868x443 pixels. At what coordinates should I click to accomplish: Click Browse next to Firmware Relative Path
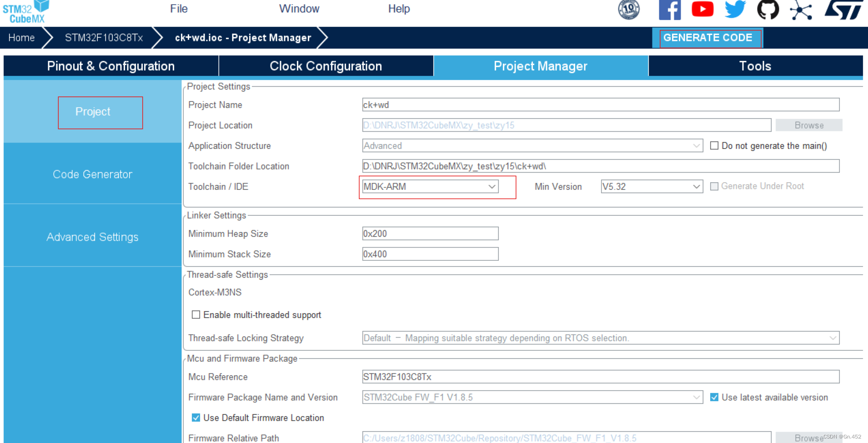[809, 438]
